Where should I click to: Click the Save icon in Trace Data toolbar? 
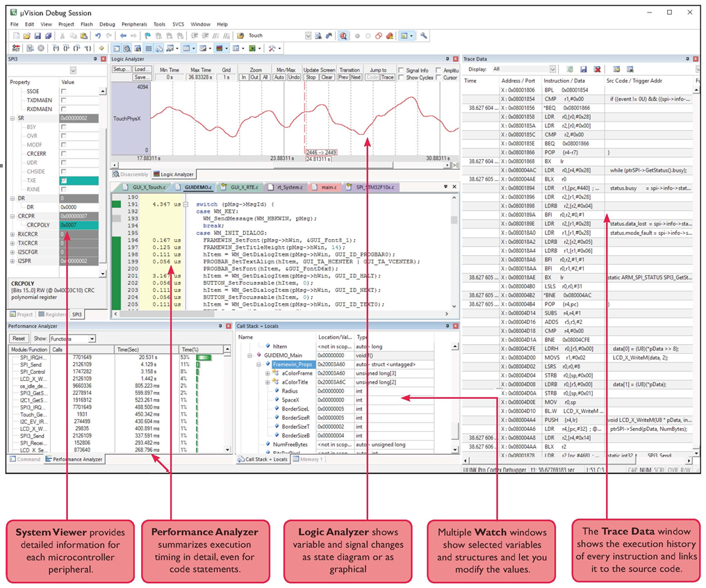click(x=583, y=70)
